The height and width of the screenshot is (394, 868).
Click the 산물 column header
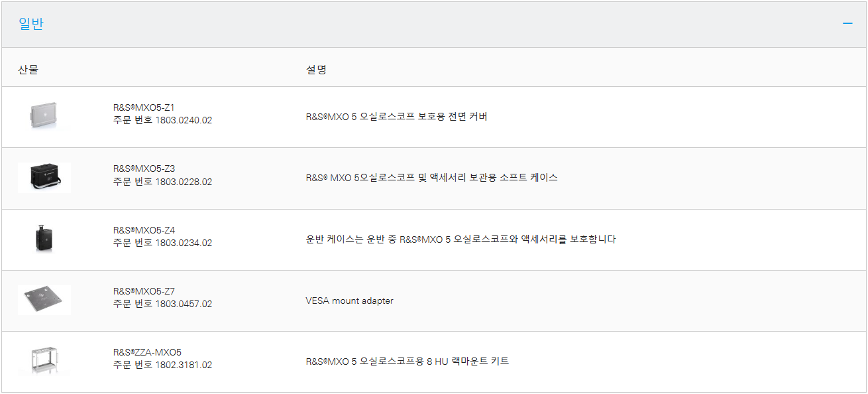[28, 69]
